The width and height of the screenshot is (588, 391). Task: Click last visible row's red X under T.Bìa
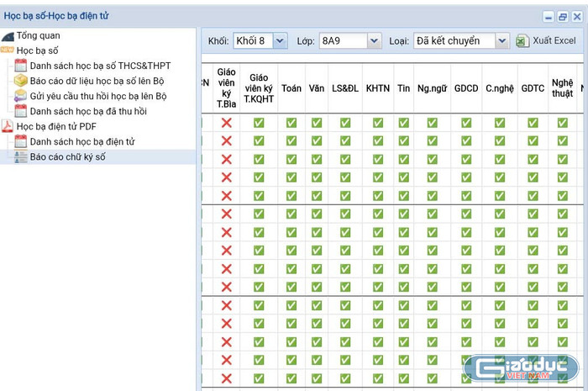coord(227,378)
